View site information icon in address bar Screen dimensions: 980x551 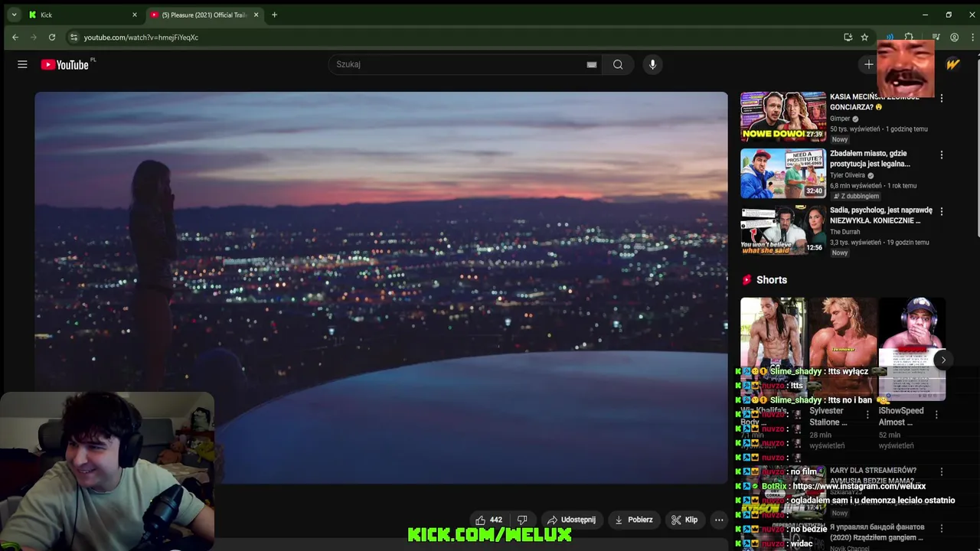tap(73, 37)
